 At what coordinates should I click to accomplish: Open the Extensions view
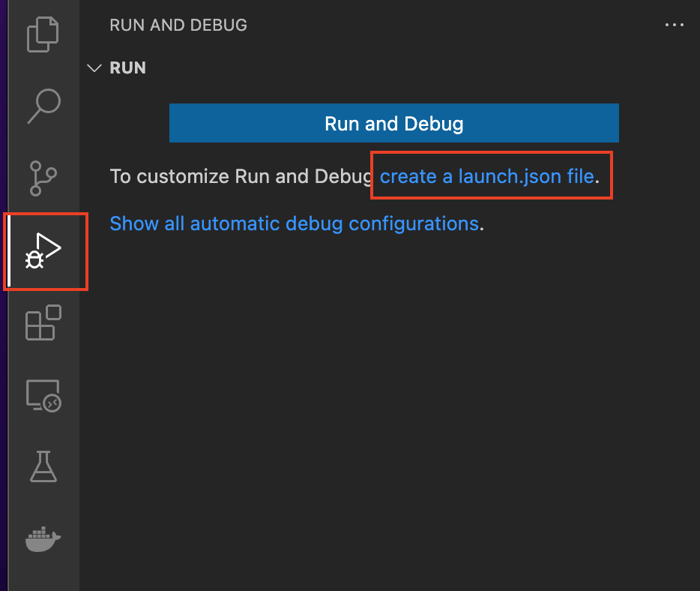click(x=43, y=322)
